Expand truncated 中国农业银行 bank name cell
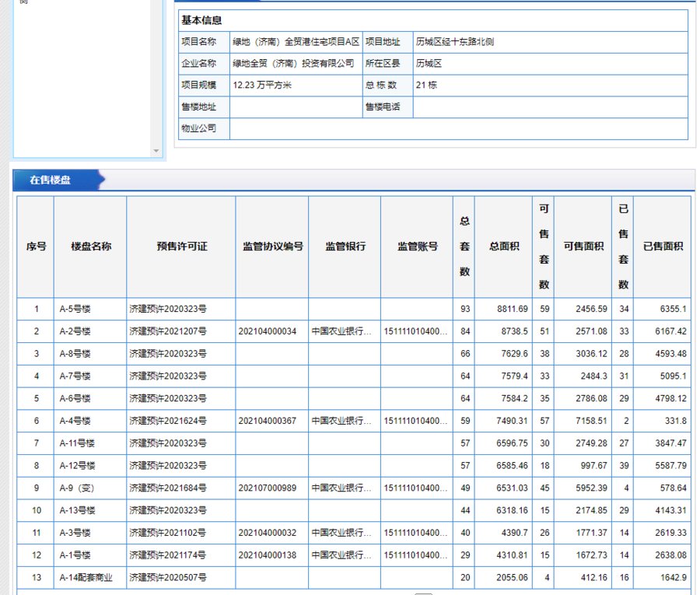 click(x=343, y=332)
